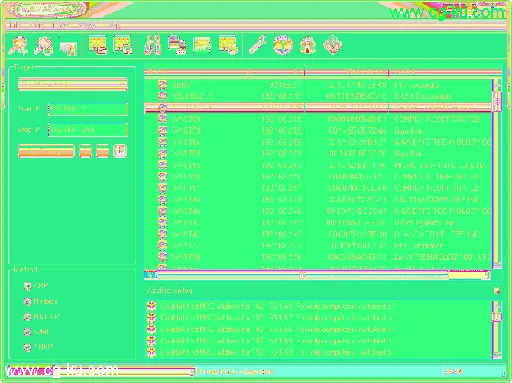The width and height of the screenshot is (512, 383).
Task: Click the binoculars-like find icon in toolbar
Action: (152, 45)
